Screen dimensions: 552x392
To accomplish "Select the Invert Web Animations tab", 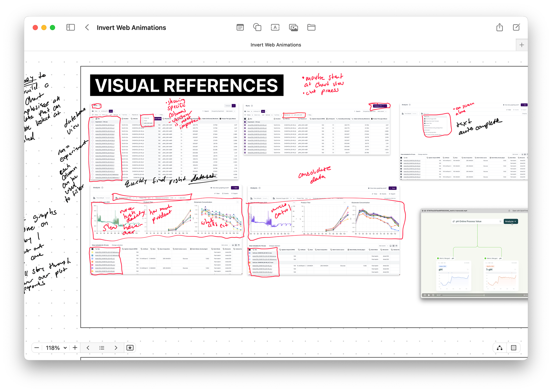I will [x=276, y=45].
